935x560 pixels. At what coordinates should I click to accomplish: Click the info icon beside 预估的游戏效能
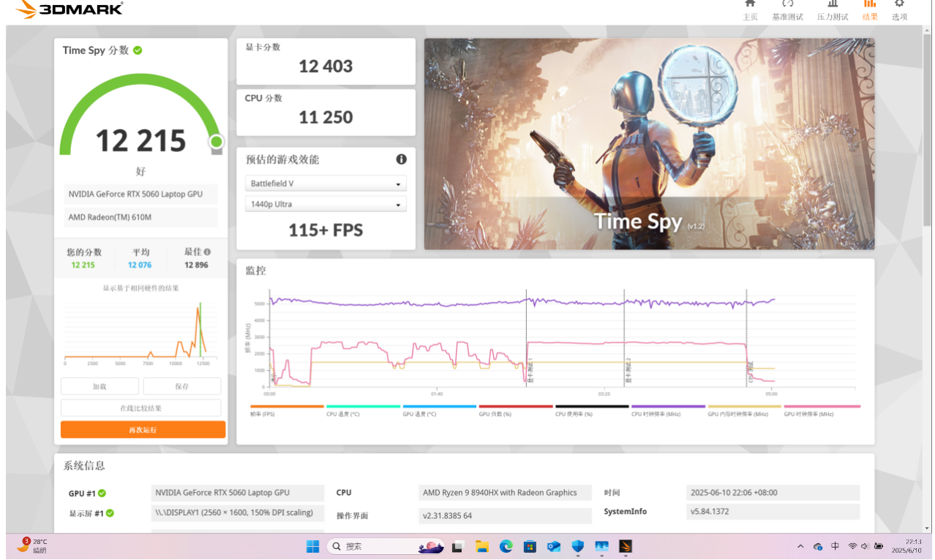pyautogui.click(x=401, y=159)
